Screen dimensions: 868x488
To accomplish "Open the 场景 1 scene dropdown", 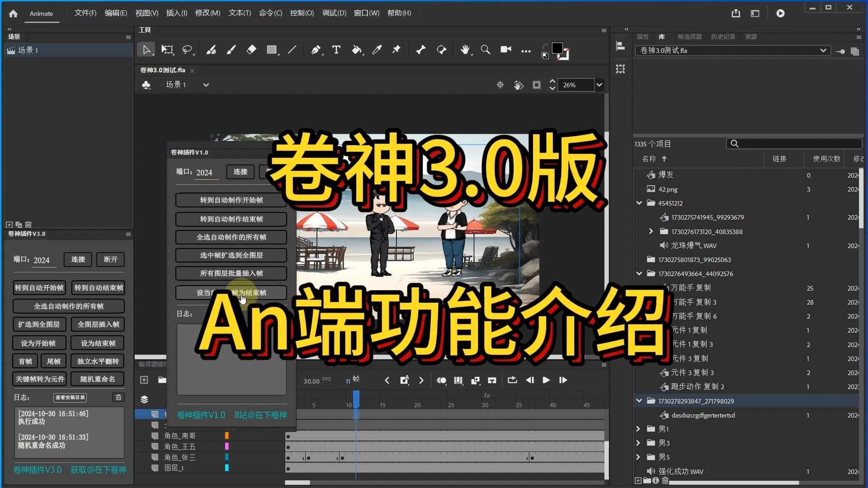I will [x=206, y=84].
